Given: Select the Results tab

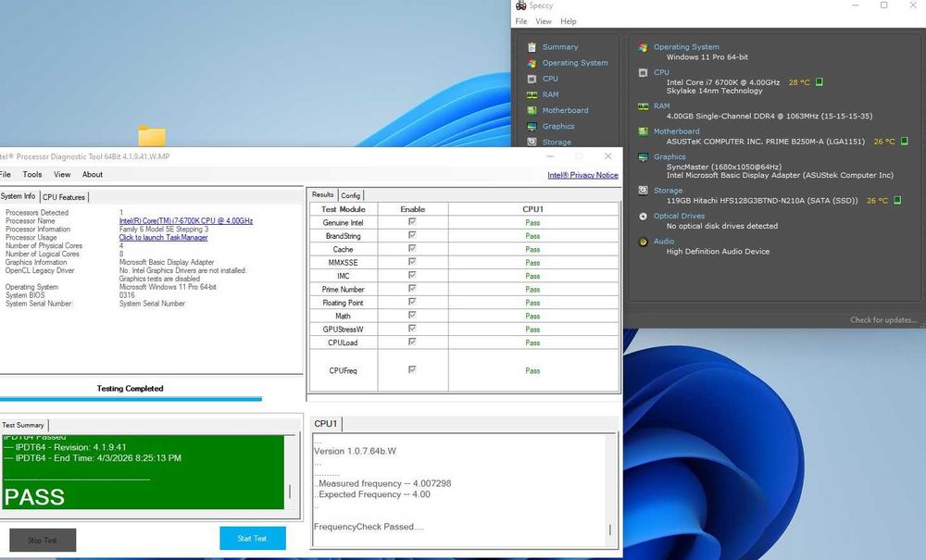Looking at the screenshot, I should click(x=322, y=194).
